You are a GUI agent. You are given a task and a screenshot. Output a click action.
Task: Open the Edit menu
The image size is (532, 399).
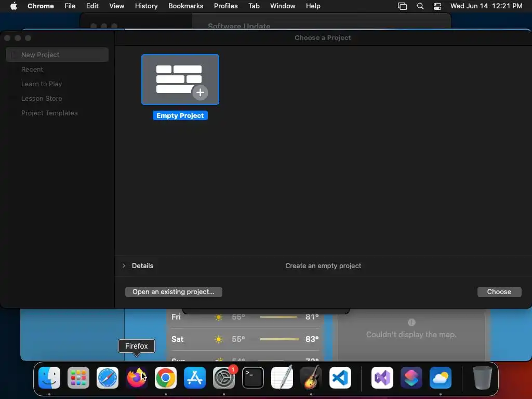coord(92,6)
